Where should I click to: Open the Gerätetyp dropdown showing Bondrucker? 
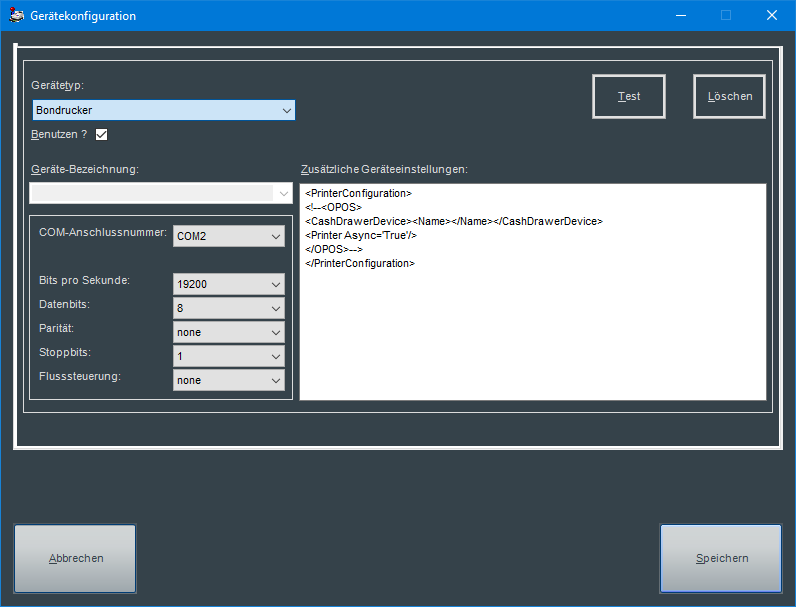(x=163, y=110)
